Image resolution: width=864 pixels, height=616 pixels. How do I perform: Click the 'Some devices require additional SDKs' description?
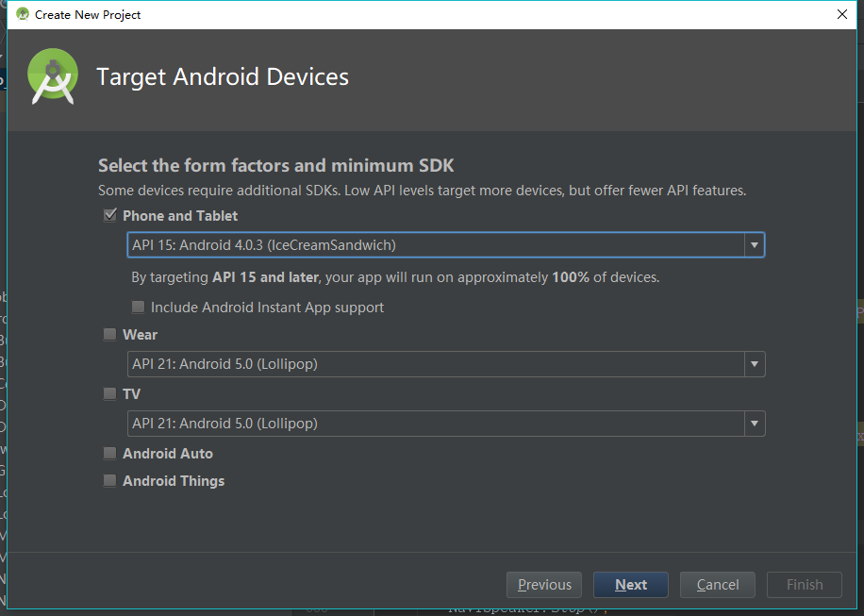[422, 191]
